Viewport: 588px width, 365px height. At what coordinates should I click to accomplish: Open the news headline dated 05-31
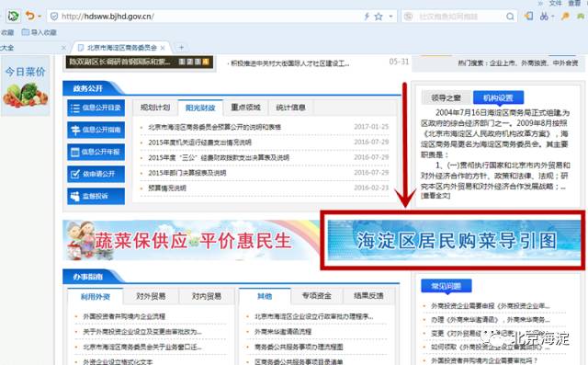point(289,63)
